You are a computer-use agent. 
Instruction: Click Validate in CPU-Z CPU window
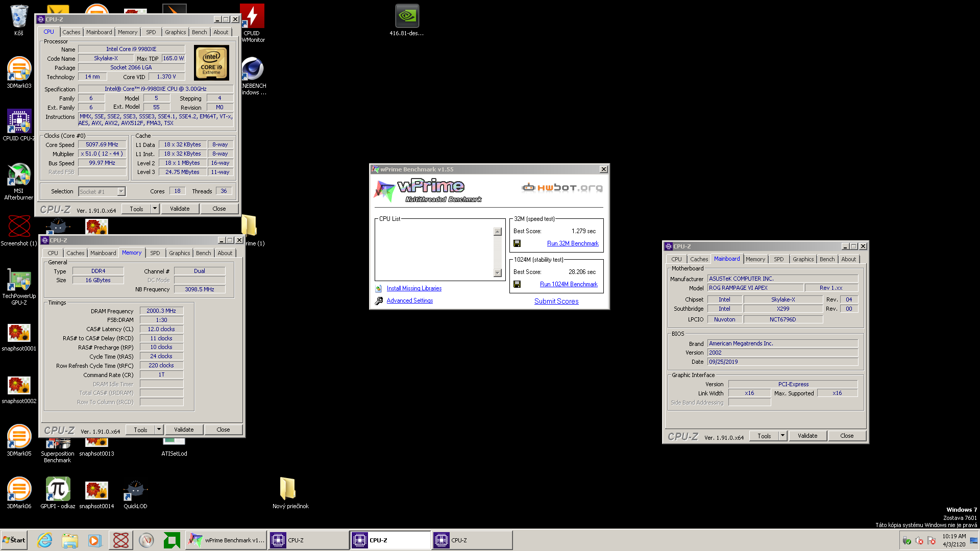180,209
